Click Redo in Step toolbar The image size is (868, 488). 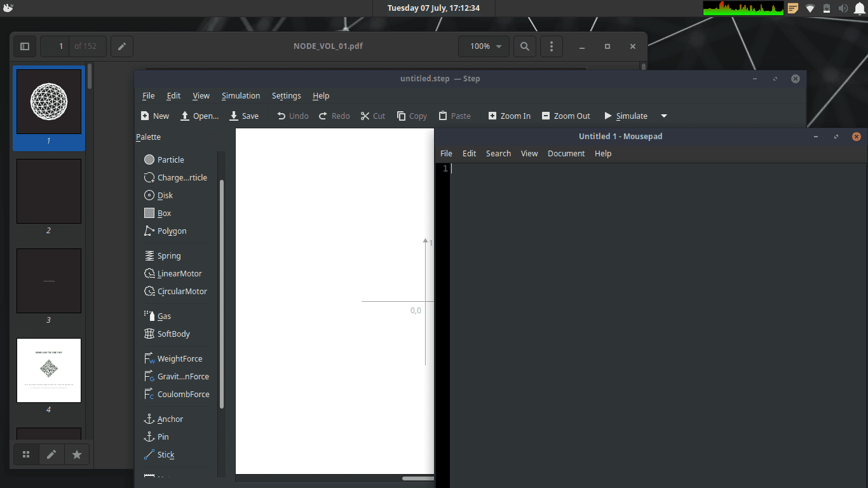(334, 116)
